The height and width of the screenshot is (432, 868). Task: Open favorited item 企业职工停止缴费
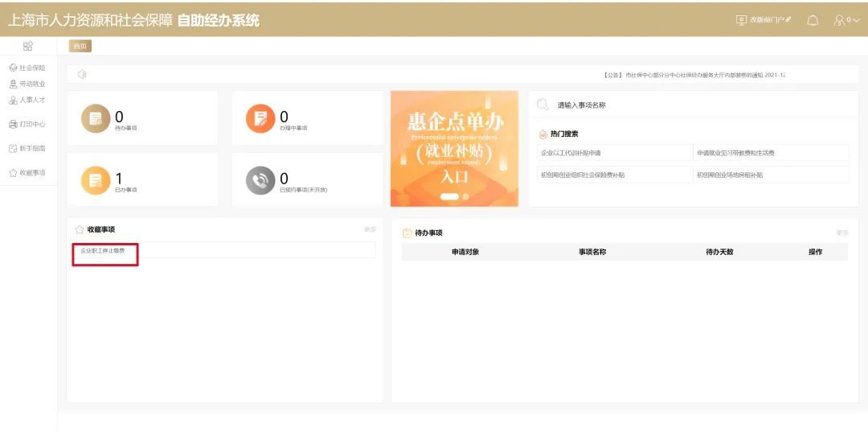pyautogui.click(x=103, y=251)
